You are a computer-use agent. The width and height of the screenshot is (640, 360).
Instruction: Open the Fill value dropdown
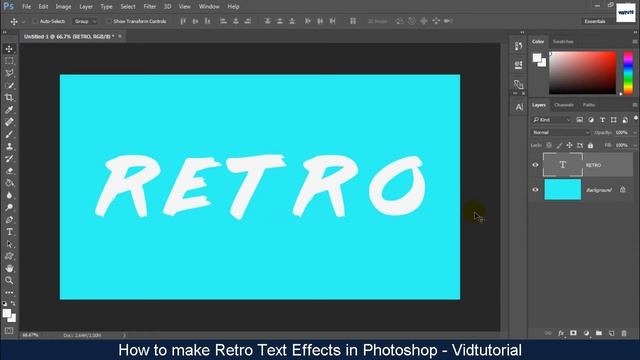point(634,145)
